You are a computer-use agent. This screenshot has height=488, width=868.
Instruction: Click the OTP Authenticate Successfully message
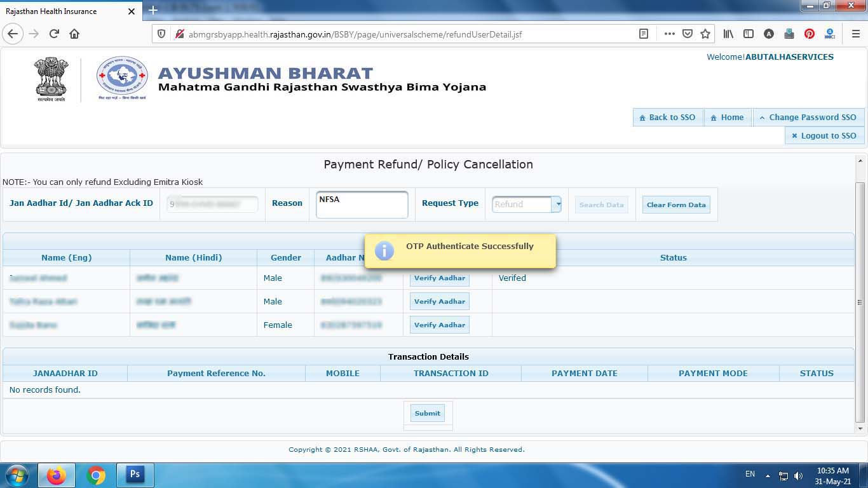pos(470,247)
